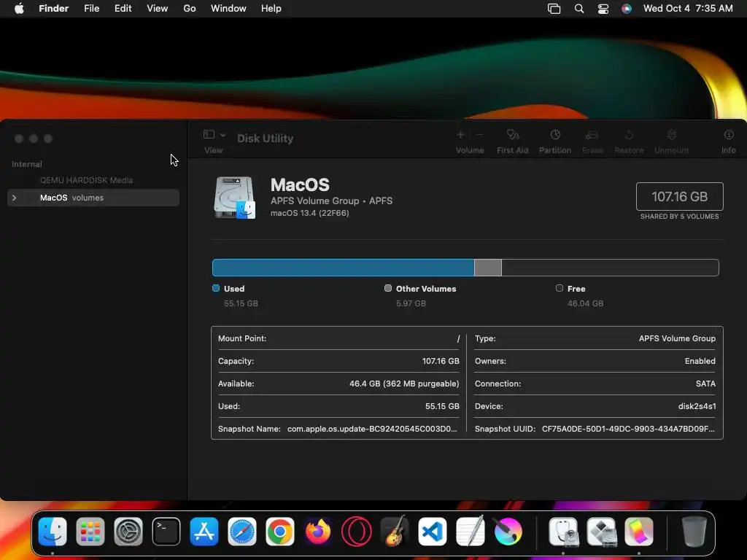
Task: Open Google Chrome from the Dock
Action: pyautogui.click(x=280, y=532)
